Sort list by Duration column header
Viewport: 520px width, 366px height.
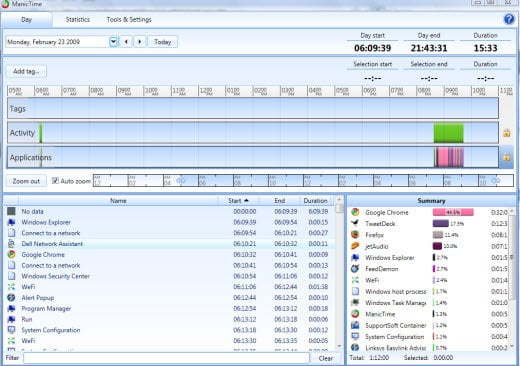(315, 201)
